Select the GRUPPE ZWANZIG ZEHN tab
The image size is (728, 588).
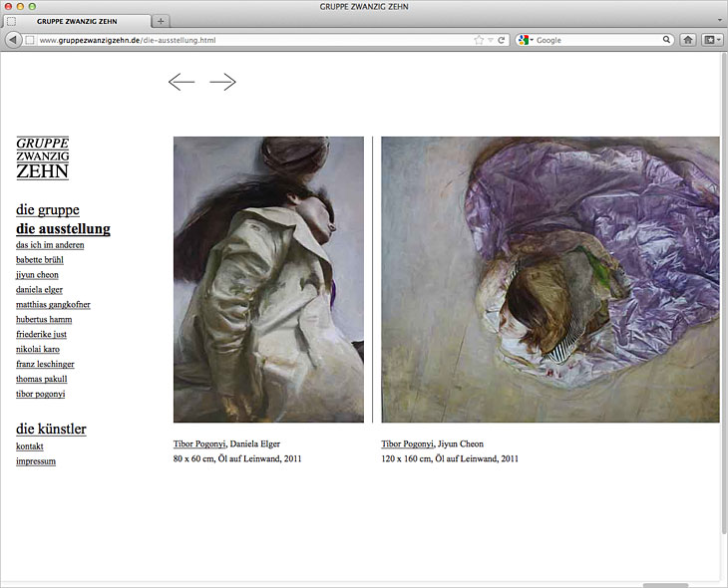[77, 21]
